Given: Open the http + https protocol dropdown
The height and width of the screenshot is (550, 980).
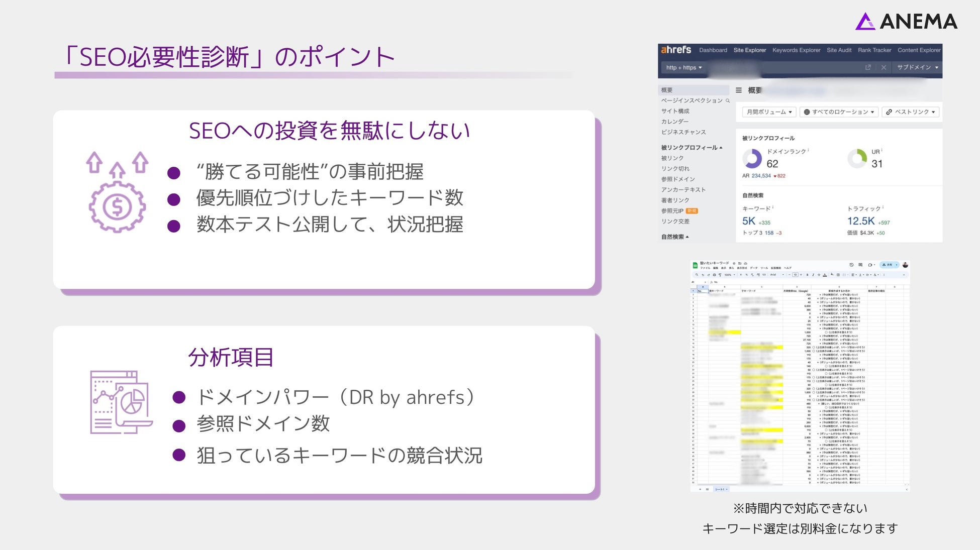Looking at the screenshot, I should (683, 67).
